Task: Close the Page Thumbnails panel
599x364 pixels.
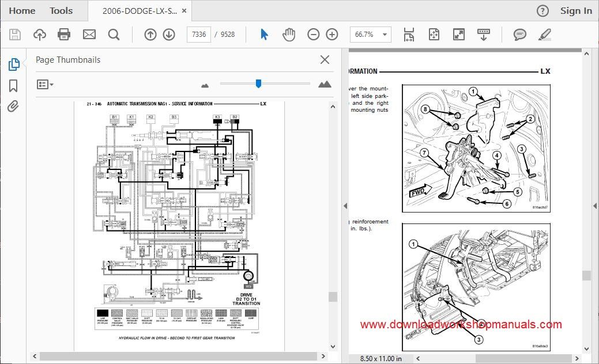Action: (x=325, y=59)
